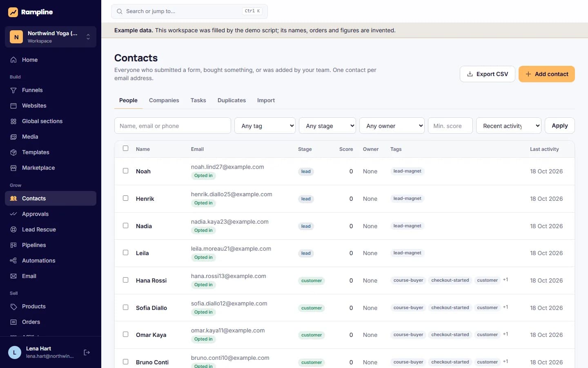The image size is (588, 368).
Task: Open Lead Rescue via its lifebuoy icon
Action: (13, 229)
